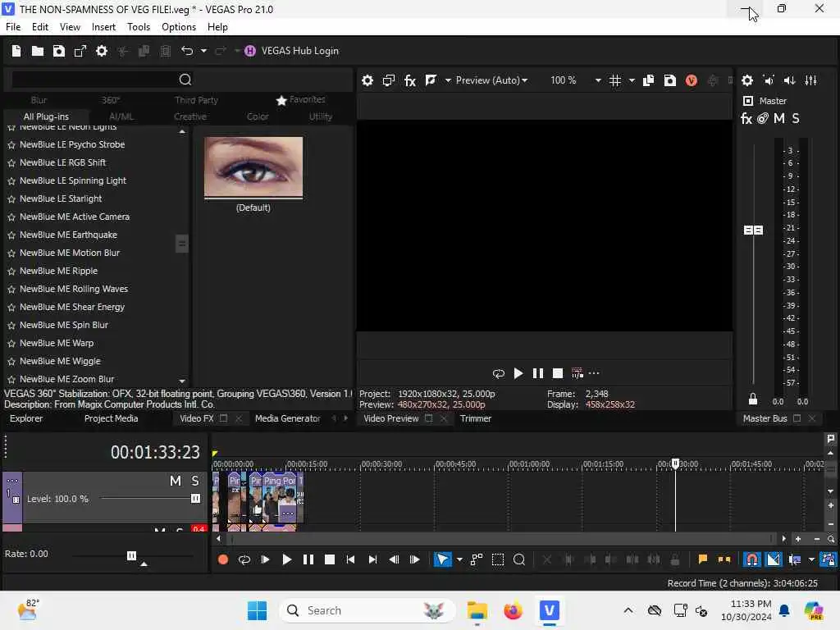Open Firefox from the taskbar
This screenshot has height=630, width=840.
click(x=513, y=610)
